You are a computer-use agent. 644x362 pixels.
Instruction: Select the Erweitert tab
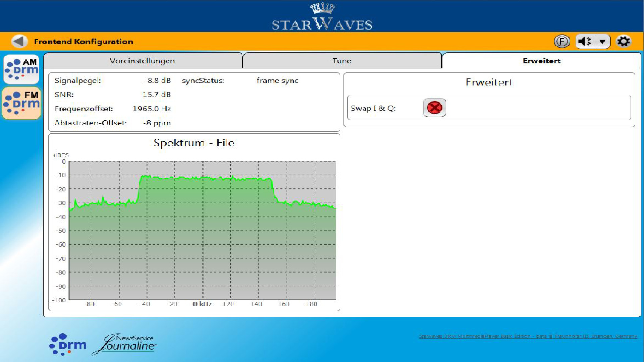point(541,61)
